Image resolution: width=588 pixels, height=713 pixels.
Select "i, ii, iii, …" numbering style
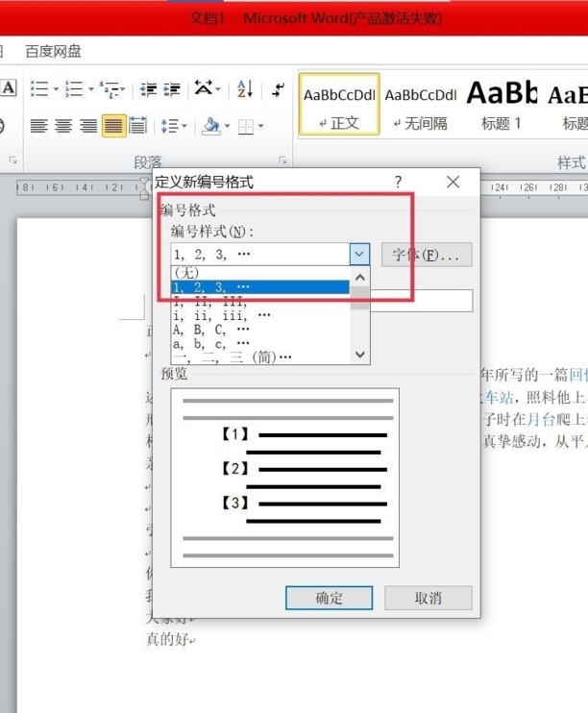[x=221, y=314]
